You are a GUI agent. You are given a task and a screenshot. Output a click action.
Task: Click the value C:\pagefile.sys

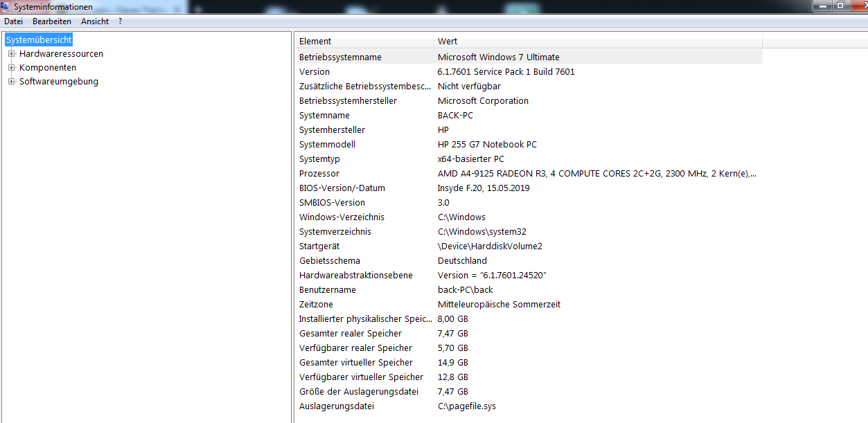pyautogui.click(x=467, y=406)
